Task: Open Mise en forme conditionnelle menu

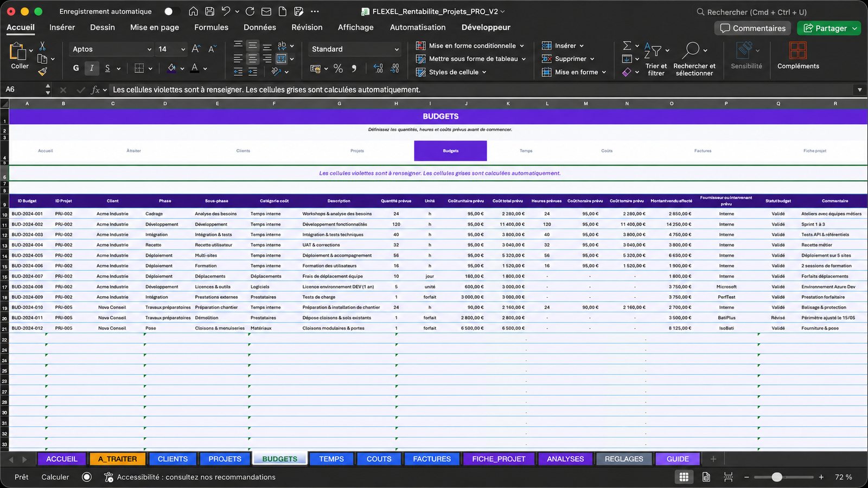Action: [x=470, y=46]
